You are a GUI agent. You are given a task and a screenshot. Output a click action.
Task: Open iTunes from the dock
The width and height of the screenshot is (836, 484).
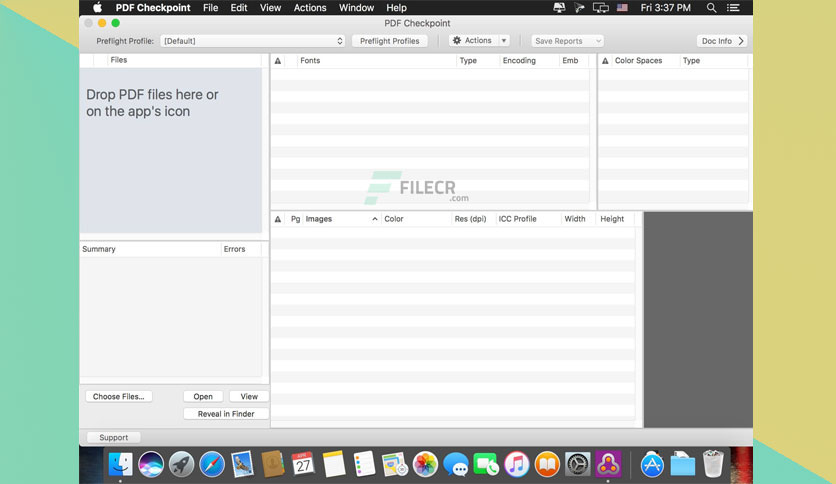click(517, 464)
